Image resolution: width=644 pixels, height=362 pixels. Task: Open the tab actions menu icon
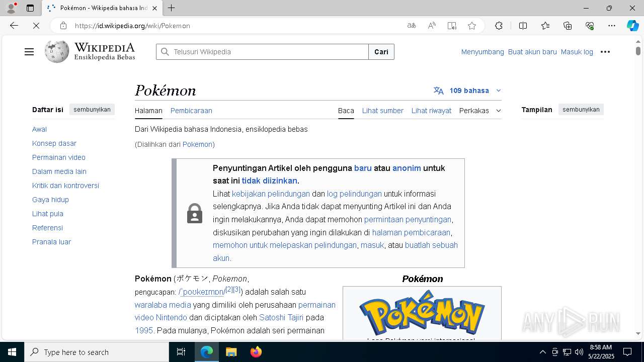pyautogui.click(x=30, y=8)
